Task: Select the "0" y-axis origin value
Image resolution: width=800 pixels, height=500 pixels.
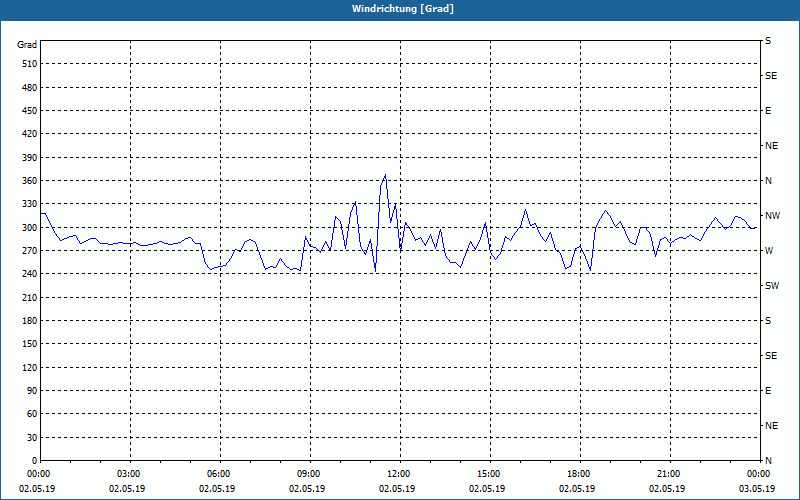Action: click(x=34, y=461)
